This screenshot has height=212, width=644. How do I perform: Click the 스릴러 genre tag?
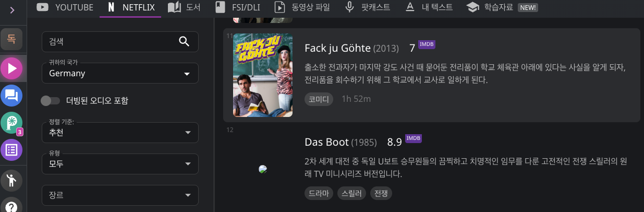[352, 193]
